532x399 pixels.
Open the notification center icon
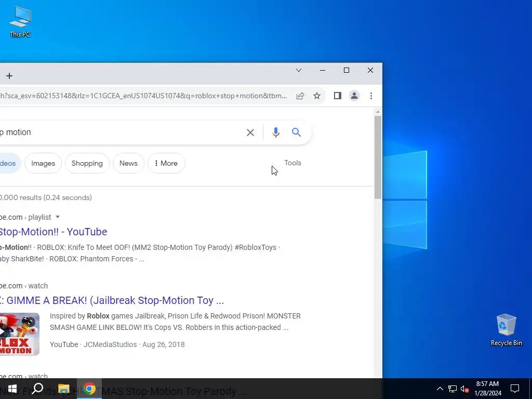515,389
